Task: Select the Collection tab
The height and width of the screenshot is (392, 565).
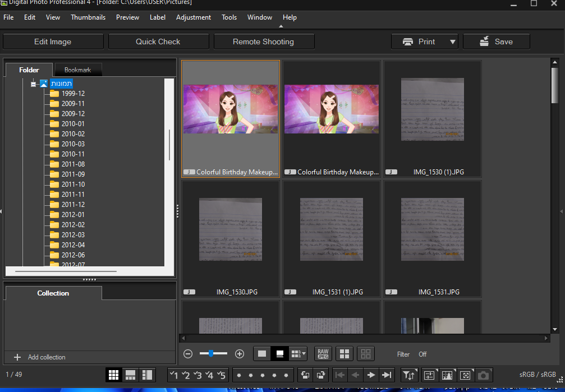Action: (53, 293)
